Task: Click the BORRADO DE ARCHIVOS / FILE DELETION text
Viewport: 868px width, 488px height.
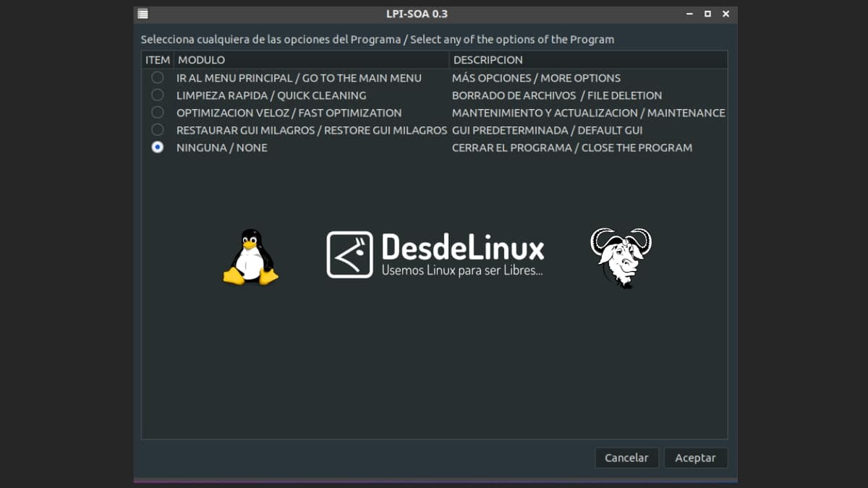Action: click(556, 95)
